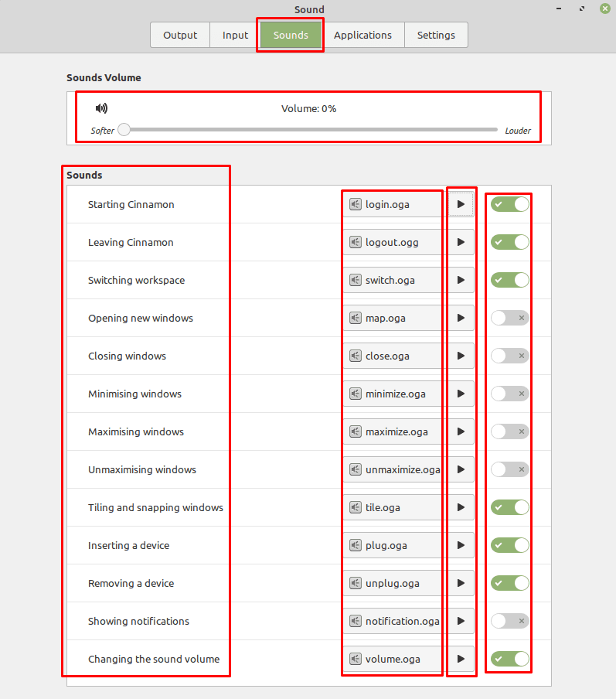Enable the Opening new windows sound

coord(510,318)
